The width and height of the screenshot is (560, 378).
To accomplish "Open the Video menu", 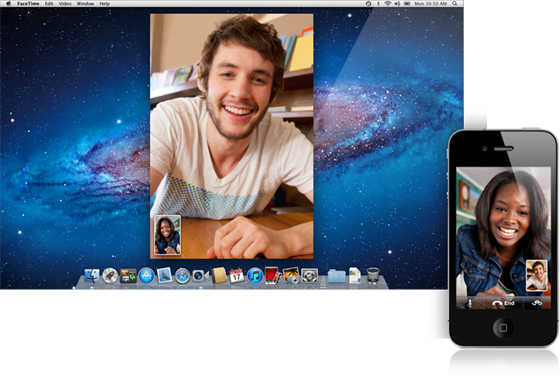I will click(x=65, y=4).
